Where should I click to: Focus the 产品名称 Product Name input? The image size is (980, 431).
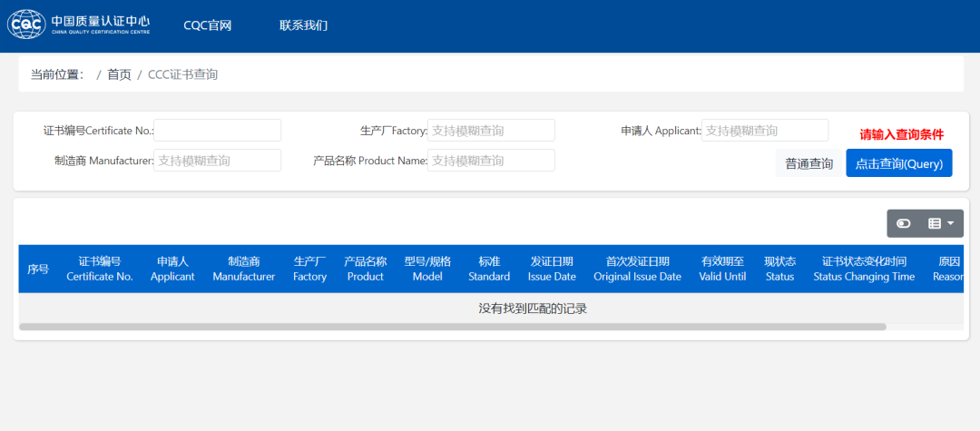click(491, 161)
